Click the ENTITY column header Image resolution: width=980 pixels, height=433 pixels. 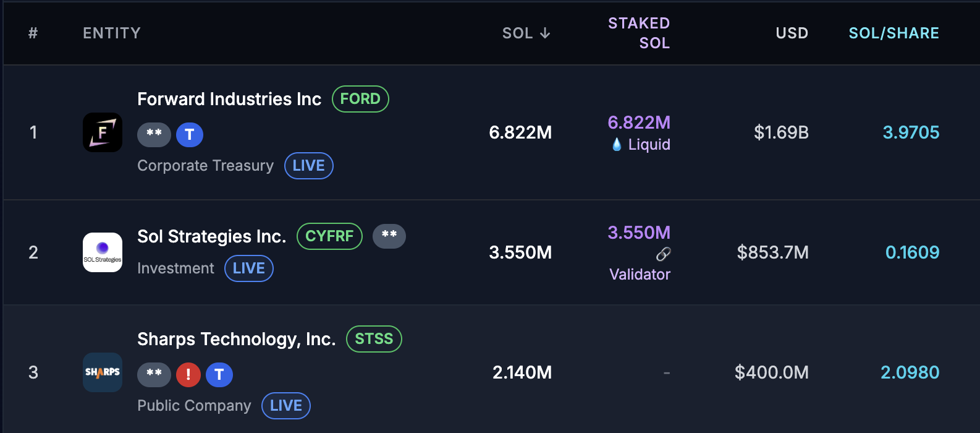coord(112,33)
